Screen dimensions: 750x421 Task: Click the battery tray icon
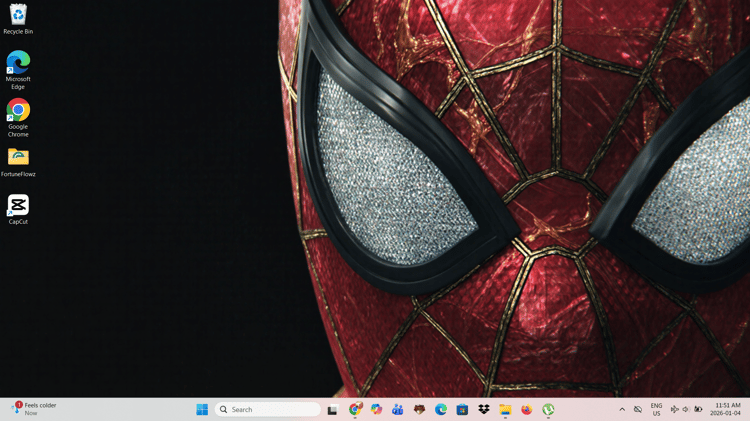pos(698,410)
